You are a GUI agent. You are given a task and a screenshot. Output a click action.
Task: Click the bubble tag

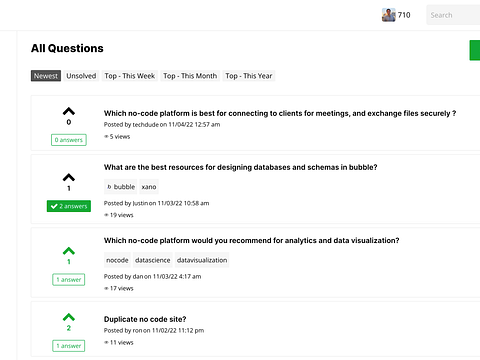click(121, 187)
